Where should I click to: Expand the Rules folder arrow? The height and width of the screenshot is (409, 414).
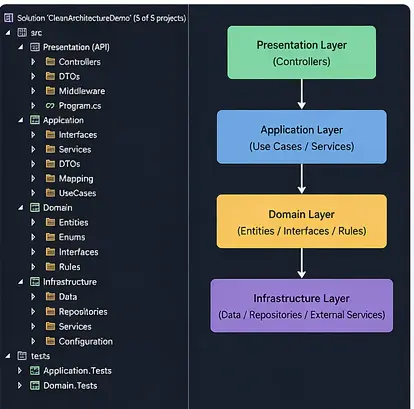pos(33,267)
